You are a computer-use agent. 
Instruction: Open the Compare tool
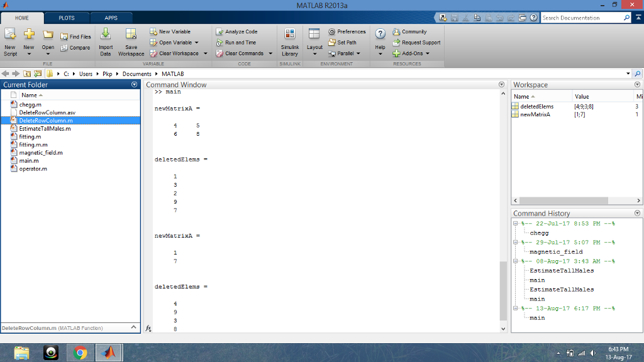(75, 48)
